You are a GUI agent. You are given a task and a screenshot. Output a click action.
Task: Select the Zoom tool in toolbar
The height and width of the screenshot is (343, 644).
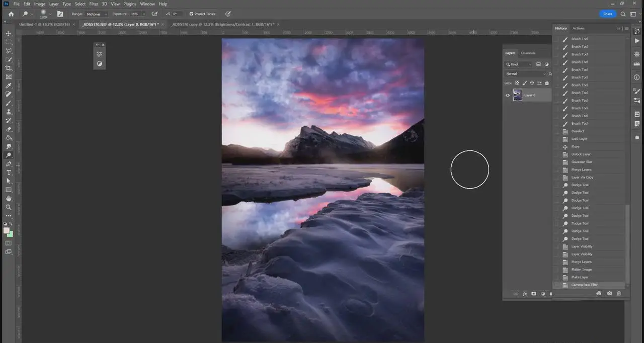tap(9, 207)
